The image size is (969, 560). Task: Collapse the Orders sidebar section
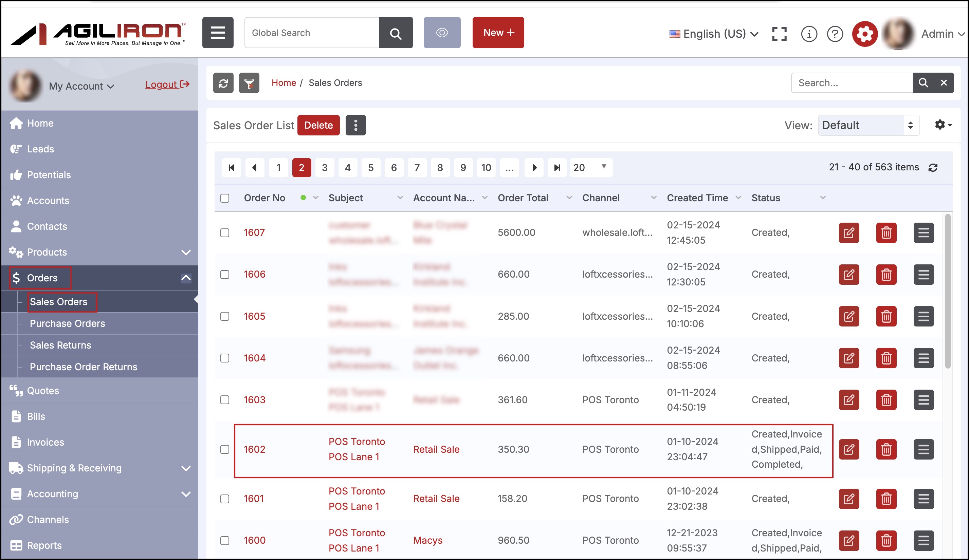[x=186, y=278]
